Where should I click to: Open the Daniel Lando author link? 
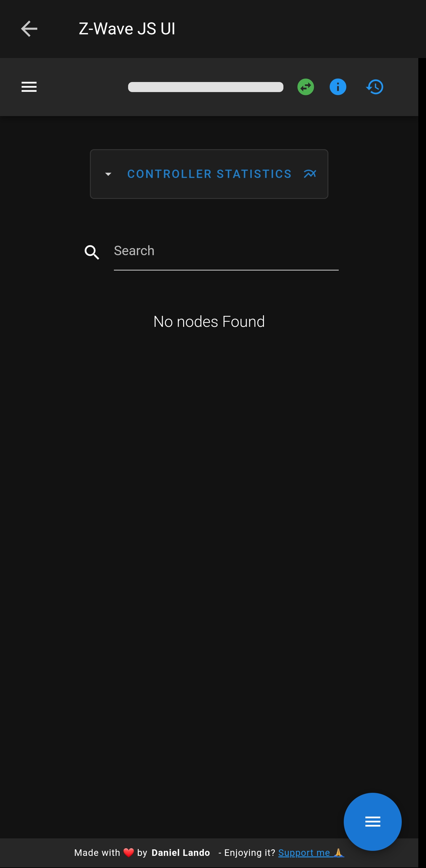coord(180,853)
